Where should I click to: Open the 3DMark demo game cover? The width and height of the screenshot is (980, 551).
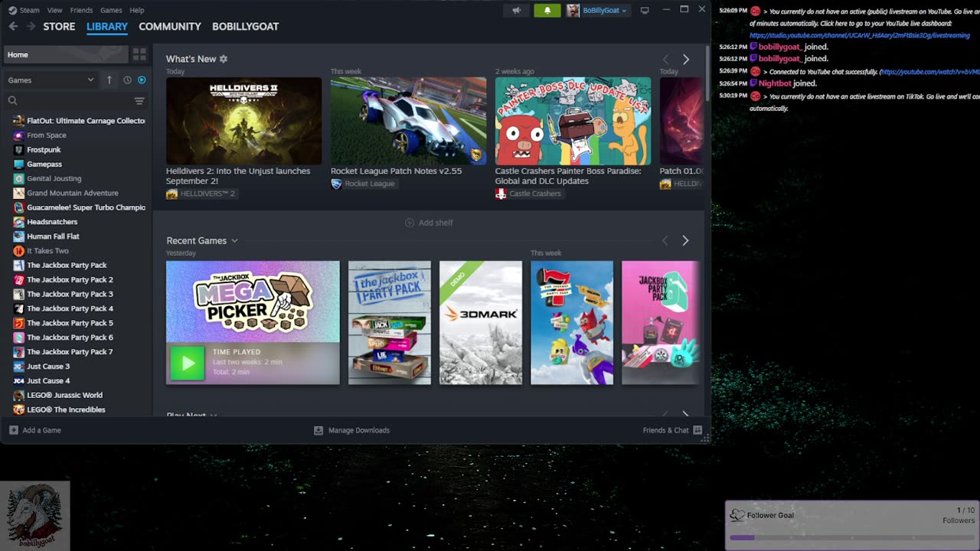[481, 322]
